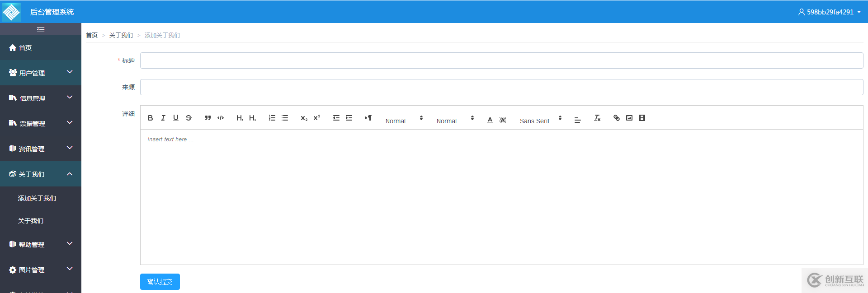Open the second Normal header dropdown
The image size is (868, 293).
(455, 120)
